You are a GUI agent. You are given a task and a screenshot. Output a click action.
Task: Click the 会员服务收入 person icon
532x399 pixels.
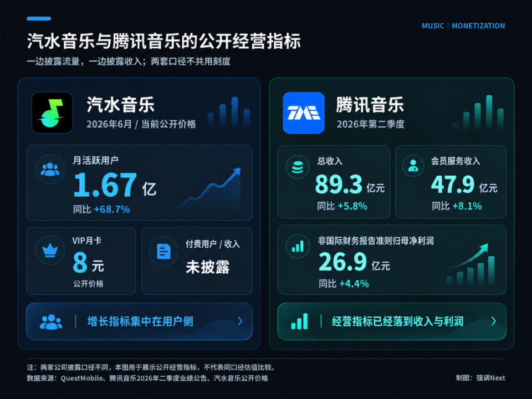(x=413, y=166)
